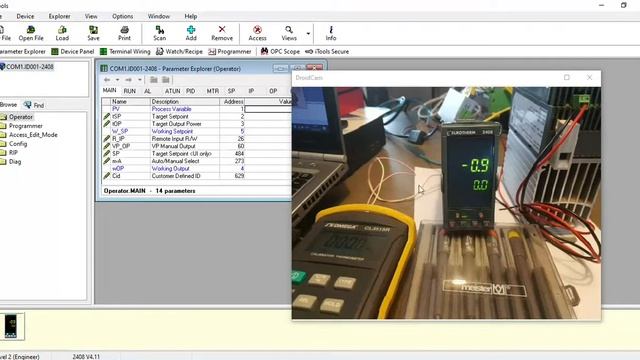Click the Description column header
640x360 pixels.
(x=185, y=101)
